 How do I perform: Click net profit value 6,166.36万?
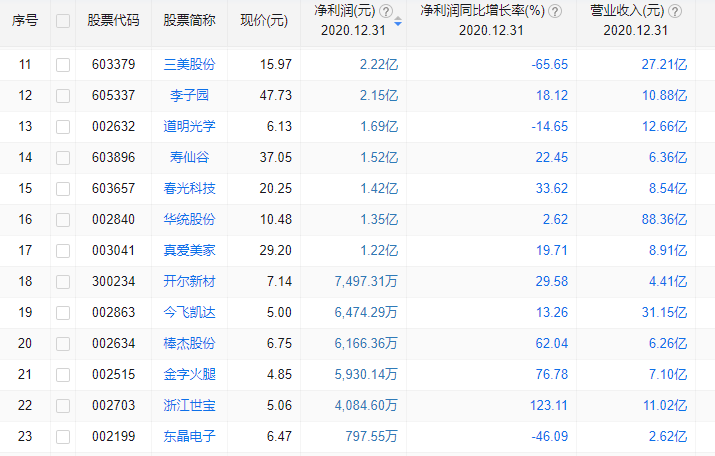click(x=366, y=343)
